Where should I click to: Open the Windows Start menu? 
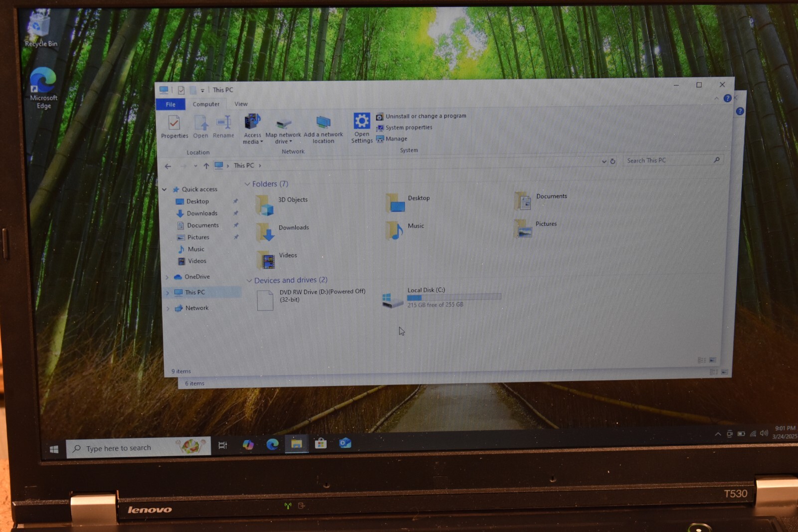click(x=54, y=449)
